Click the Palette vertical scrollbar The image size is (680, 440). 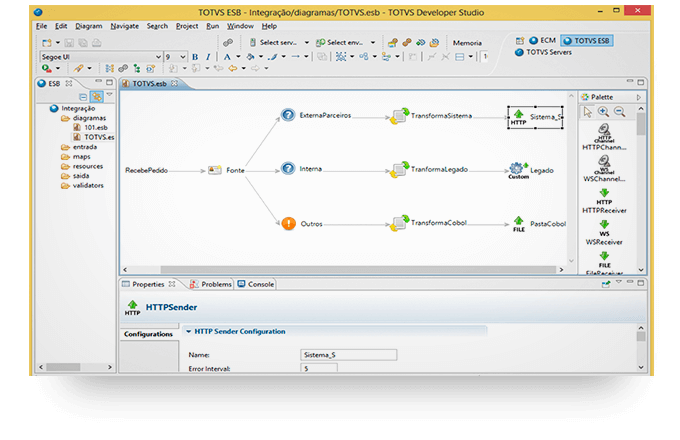(x=641, y=125)
